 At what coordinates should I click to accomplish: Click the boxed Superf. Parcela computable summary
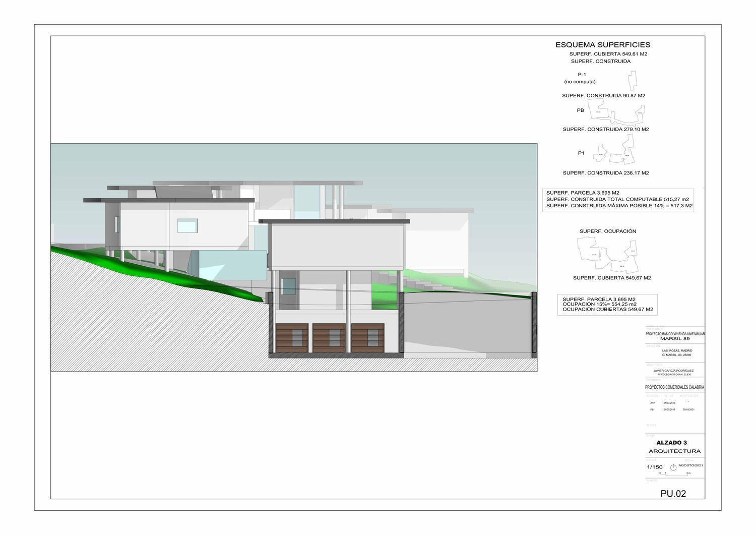click(x=617, y=199)
